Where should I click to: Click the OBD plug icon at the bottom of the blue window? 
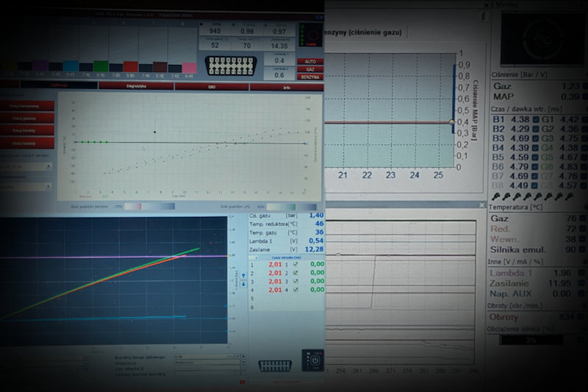click(x=275, y=366)
